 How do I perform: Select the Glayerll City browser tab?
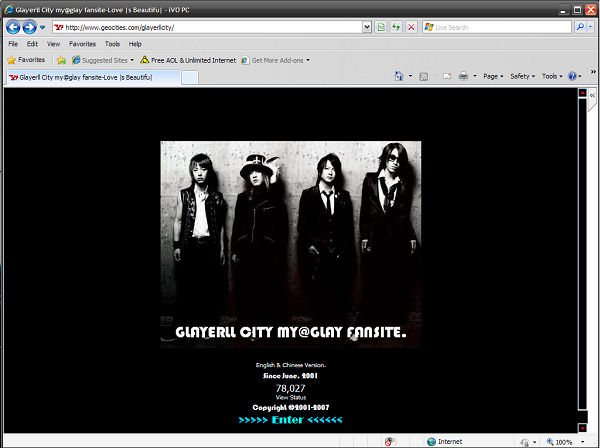(x=90, y=76)
